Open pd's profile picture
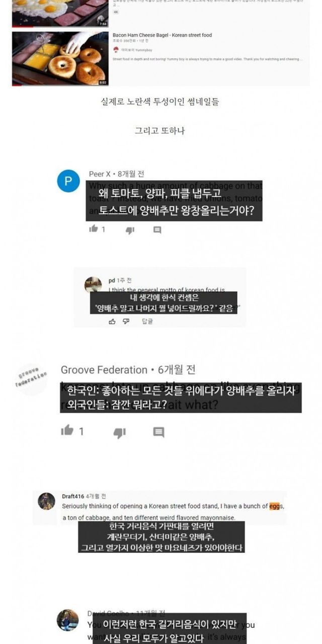Image resolution: width=322 pixels, height=644 pixels. tap(93, 284)
